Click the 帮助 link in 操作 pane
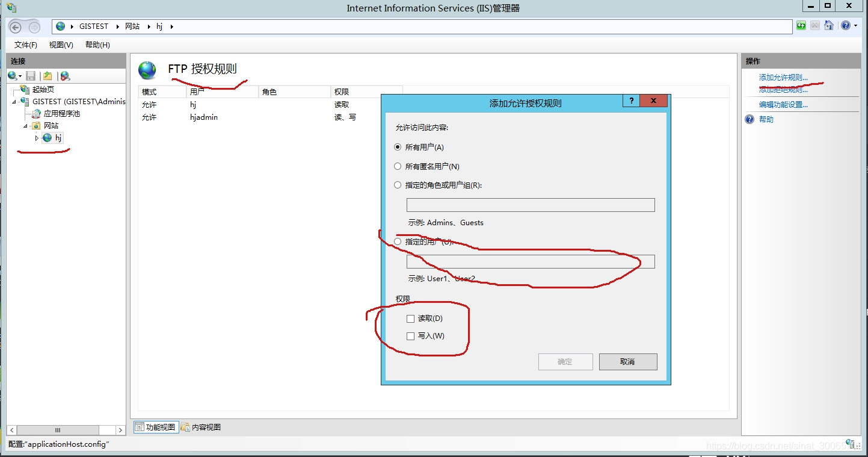This screenshot has width=868, height=457. 766,119
